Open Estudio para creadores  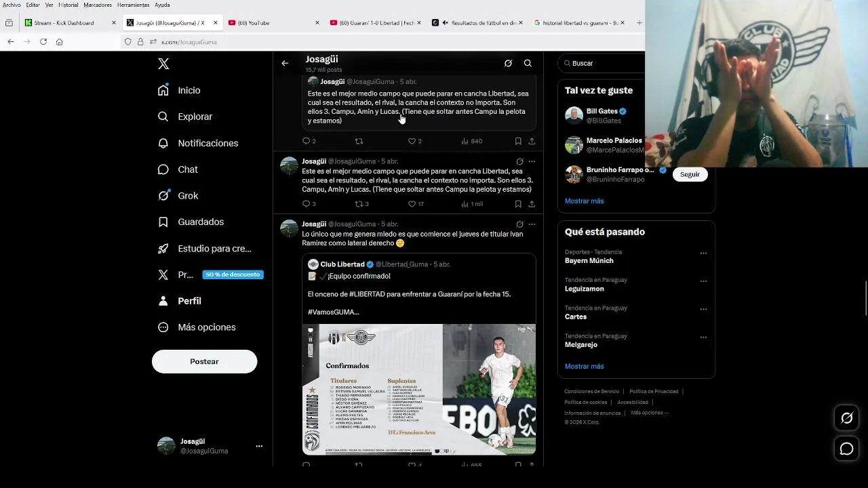(204, 249)
